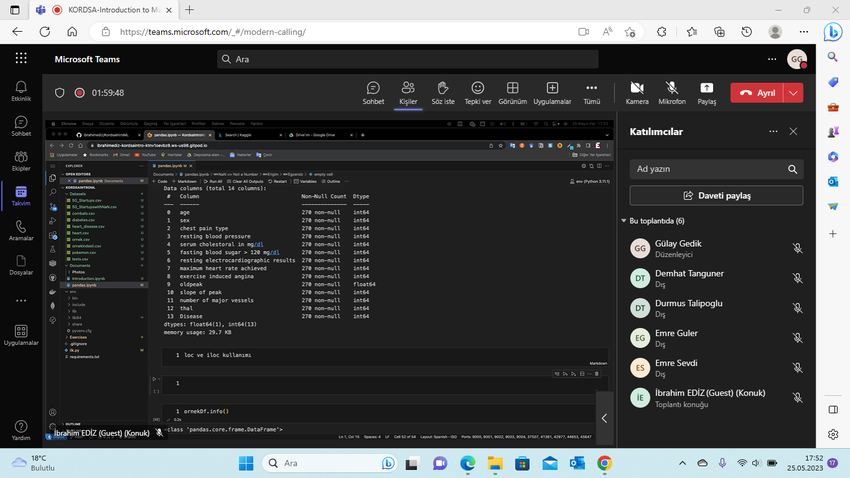Open Uygulamalar in meeting toolbar
Screen dimensions: 850x478
(x=552, y=93)
